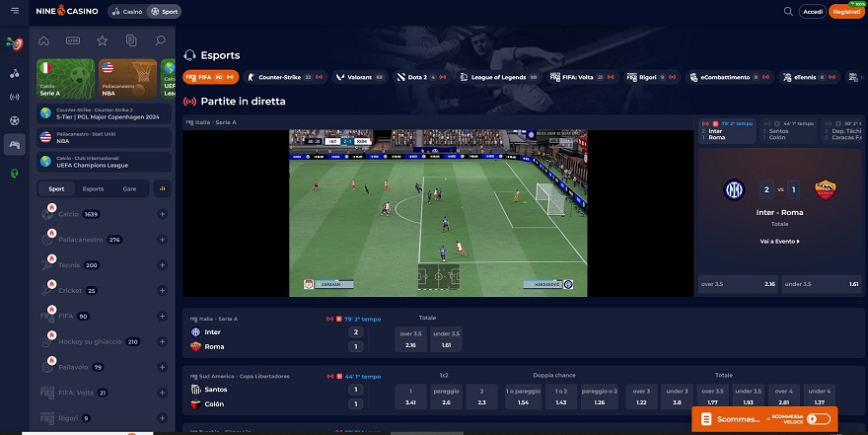Open the Scommesse bet slip button
868x435 pixels.
point(731,419)
